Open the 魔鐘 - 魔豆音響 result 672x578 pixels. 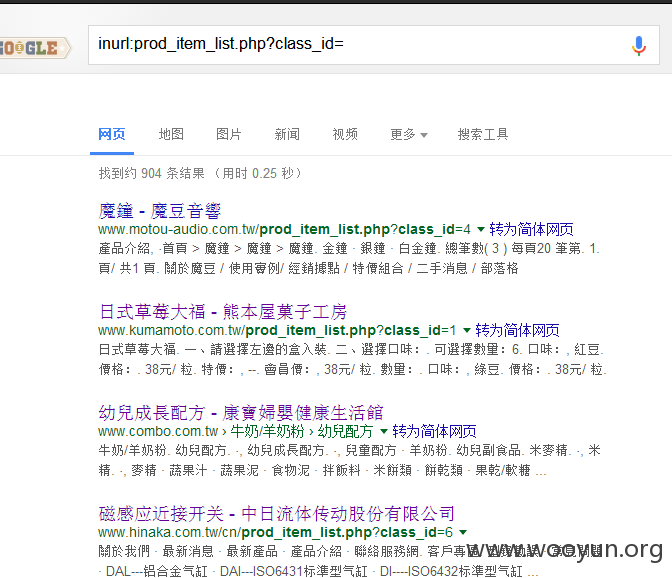[x=159, y=211]
